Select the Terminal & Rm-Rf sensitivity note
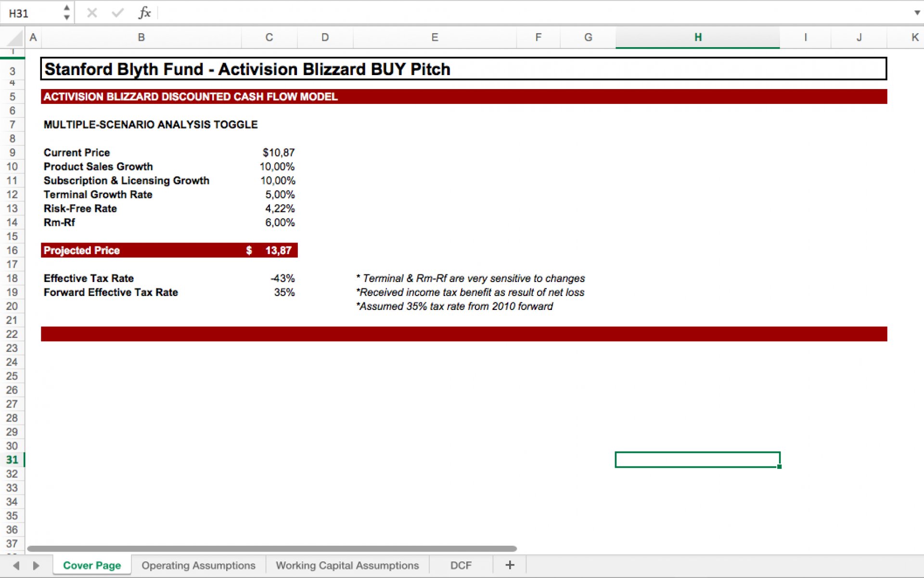924x578 pixels. 470,278
